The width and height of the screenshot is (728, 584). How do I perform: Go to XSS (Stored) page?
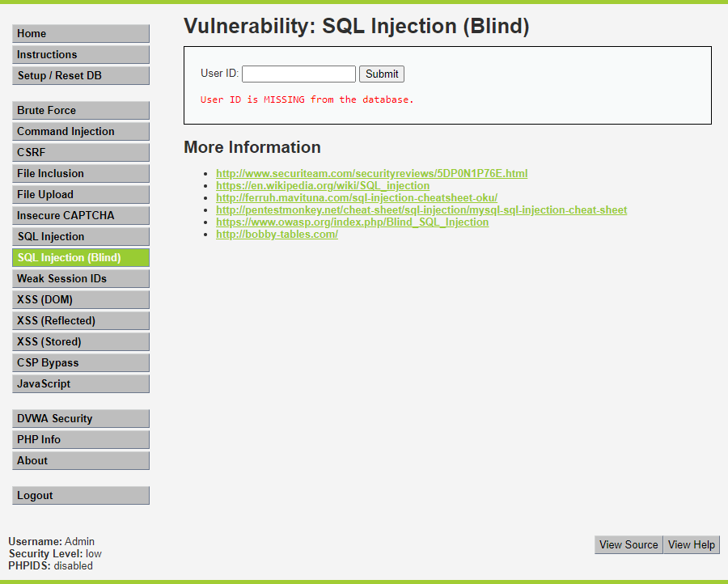coord(81,342)
